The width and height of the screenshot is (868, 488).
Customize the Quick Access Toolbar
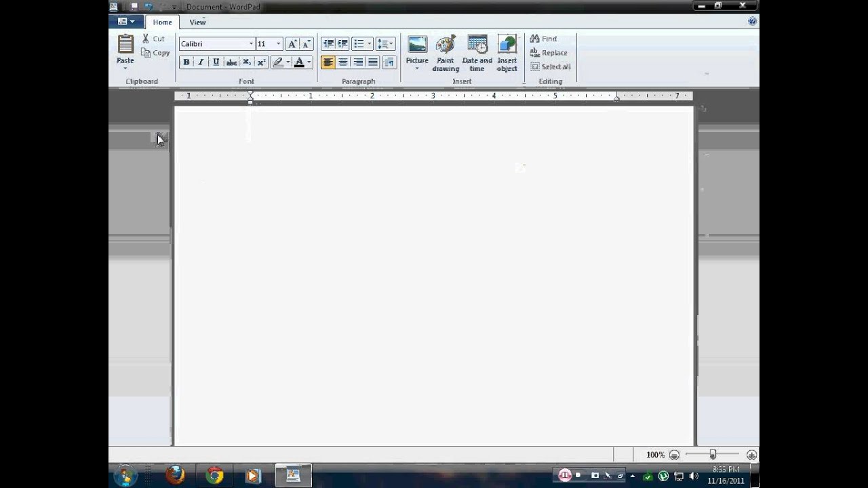point(174,7)
